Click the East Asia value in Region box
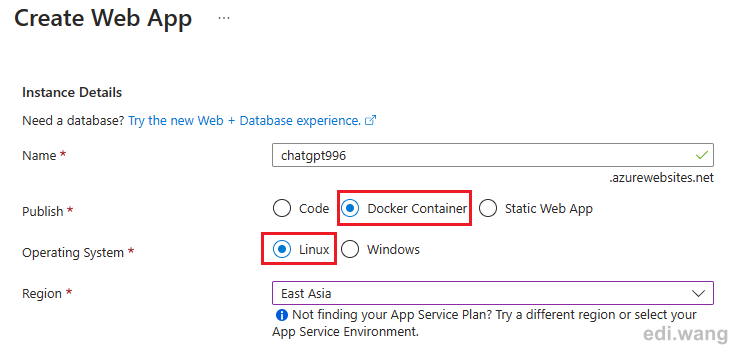Screen dimensions: 744x360 [x=306, y=294]
